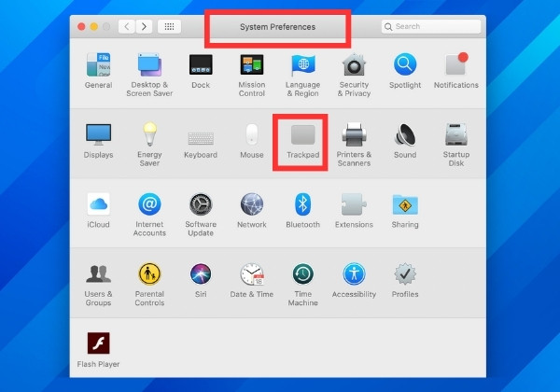Viewport: 560px width, 392px height.
Task: Minimize with the yellow window button
Action: pyautogui.click(x=94, y=27)
